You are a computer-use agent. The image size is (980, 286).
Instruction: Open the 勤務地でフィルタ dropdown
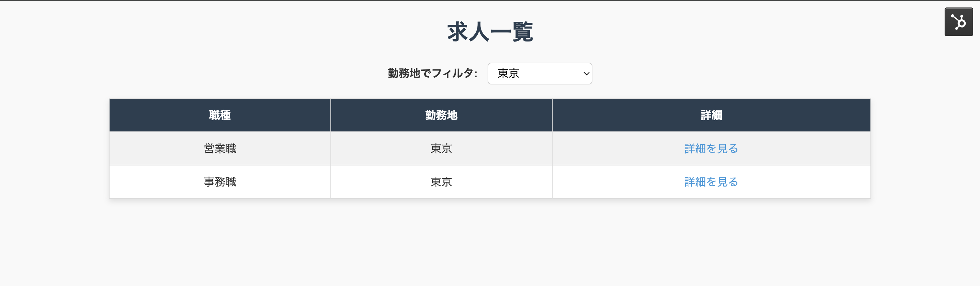tap(539, 74)
